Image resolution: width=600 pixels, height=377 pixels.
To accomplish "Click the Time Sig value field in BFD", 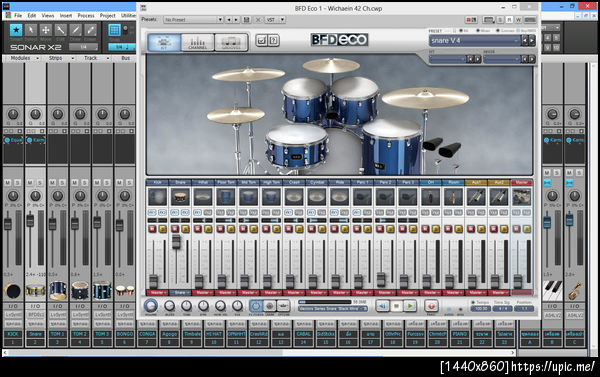I will point(502,308).
